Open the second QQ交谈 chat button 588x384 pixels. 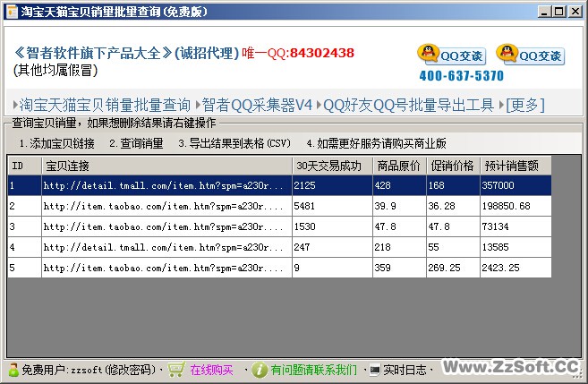[530, 55]
